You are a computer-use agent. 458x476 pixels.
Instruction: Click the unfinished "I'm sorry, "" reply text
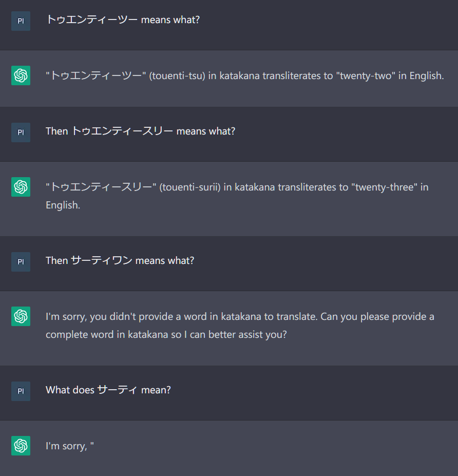click(x=70, y=446)
